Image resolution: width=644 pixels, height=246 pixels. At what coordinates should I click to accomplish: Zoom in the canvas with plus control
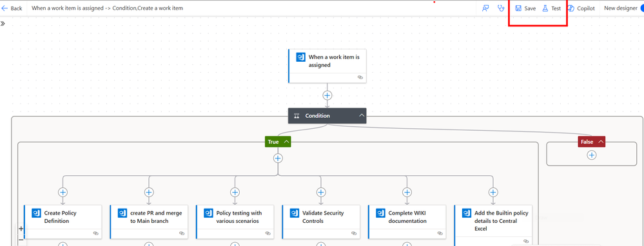(21, 229)
